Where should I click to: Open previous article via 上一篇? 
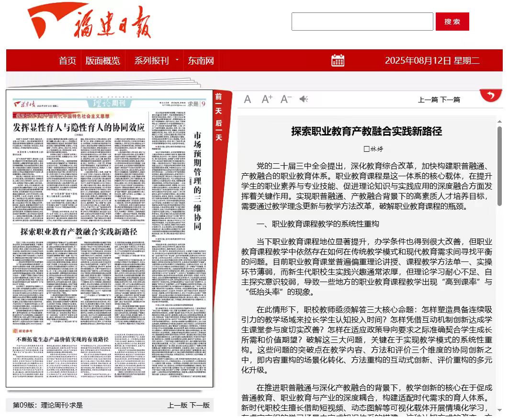(428, 100)
